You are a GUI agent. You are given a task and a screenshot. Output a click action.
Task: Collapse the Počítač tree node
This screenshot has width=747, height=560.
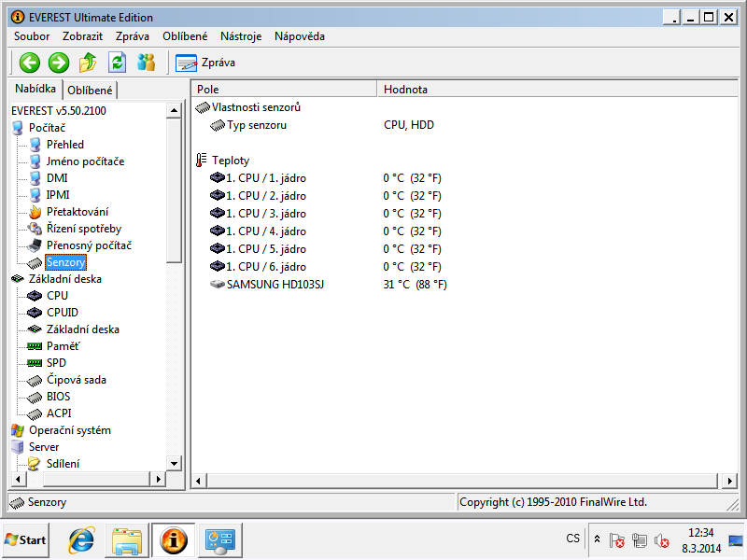point(17,128)
